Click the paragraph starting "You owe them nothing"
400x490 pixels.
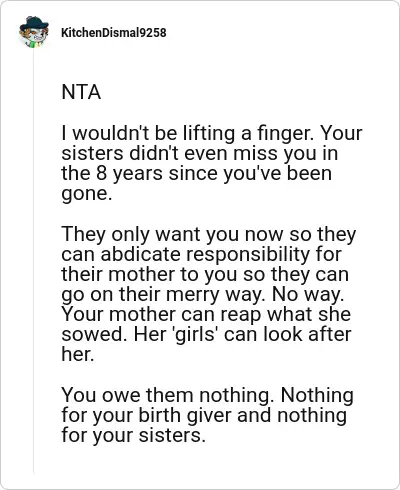click(x=207, y=415)
